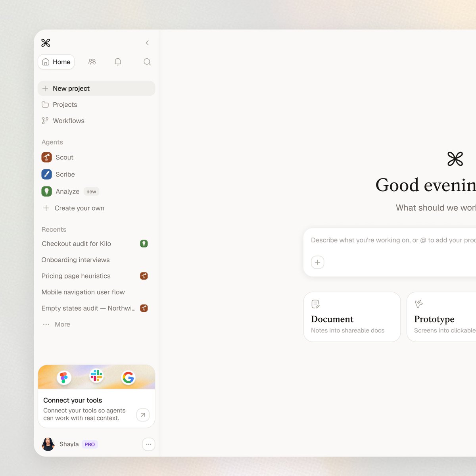Open account options three-dots button
This screenshot has height=476, width=476.
point(148,444)
